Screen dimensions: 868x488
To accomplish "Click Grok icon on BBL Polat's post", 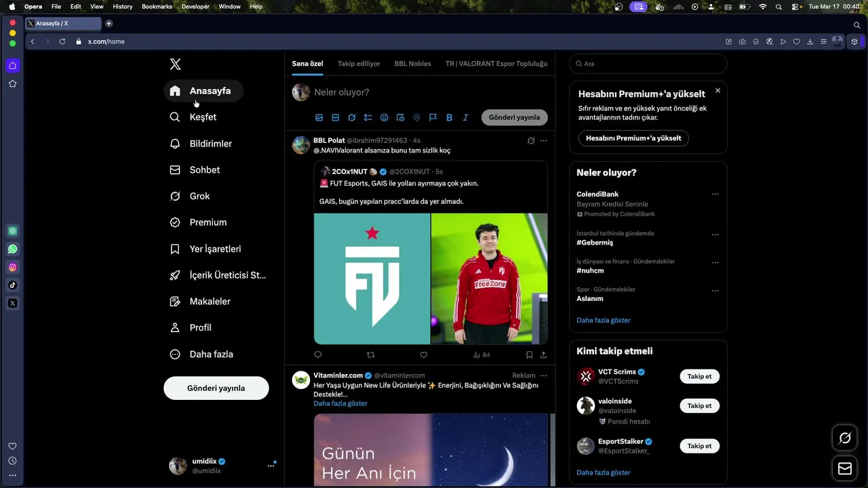I will [x=531, y=141].
